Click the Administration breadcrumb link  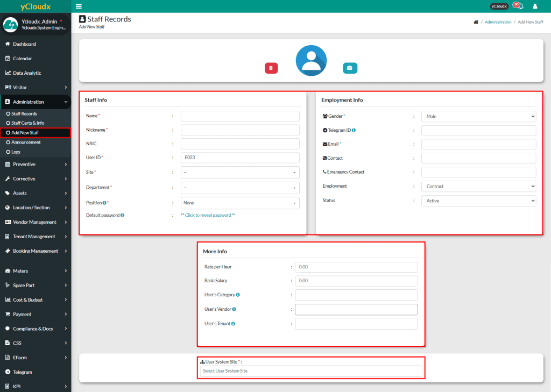coord(498,22)
